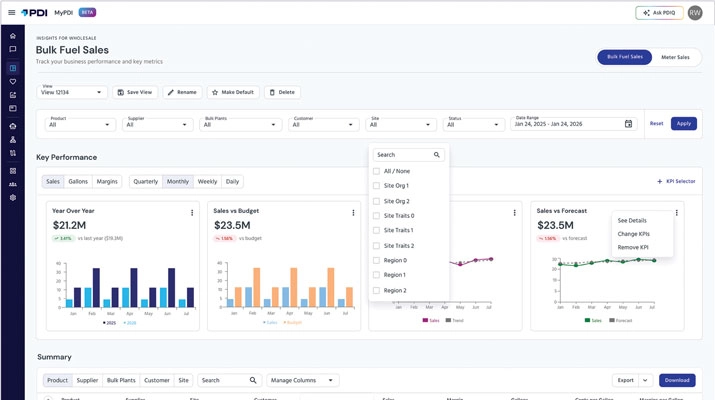Click the Reset link
This screenshot has width=715, height=400.
[x=656, y=124]
